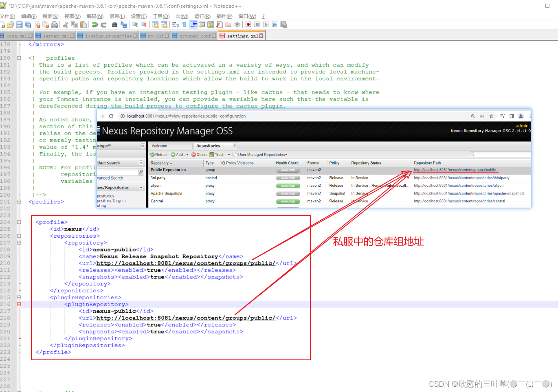Click the Zoom In magnifier icon
The width and height of the screenshot is (558, 392).
click(135, 24)
